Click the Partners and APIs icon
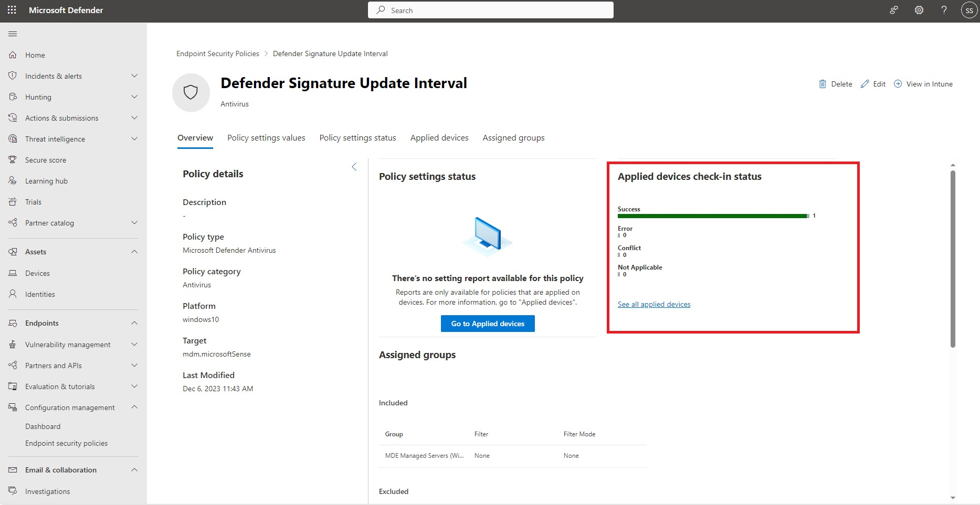 [13, 366]
